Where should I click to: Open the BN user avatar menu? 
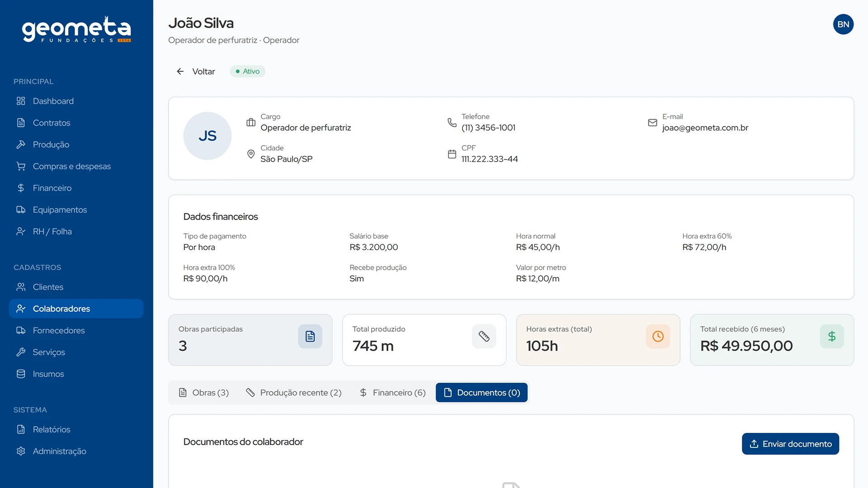click(x=843, y=24)
